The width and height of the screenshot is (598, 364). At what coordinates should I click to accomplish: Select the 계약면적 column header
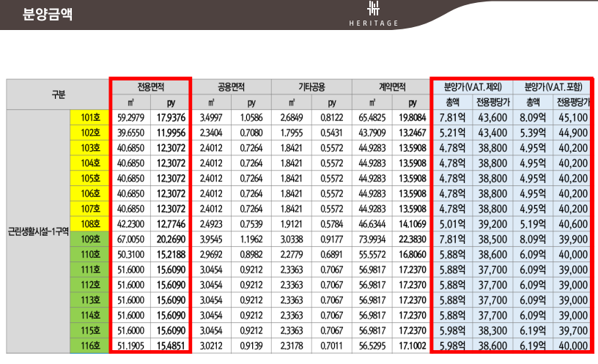point(392,87)
